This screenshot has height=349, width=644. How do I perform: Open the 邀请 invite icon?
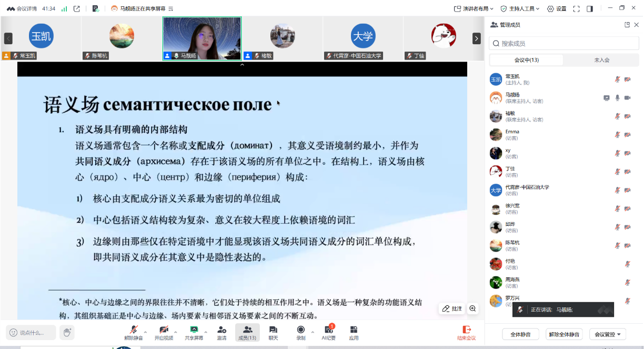222,330
